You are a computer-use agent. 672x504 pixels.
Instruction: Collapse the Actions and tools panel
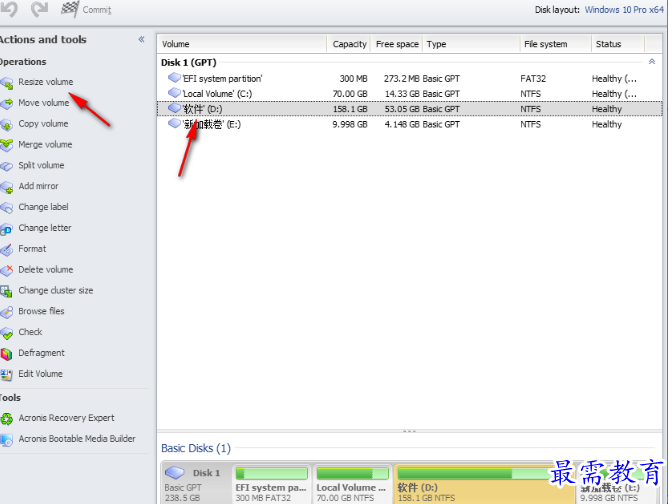pyautogui.click(x=141, y=39)
